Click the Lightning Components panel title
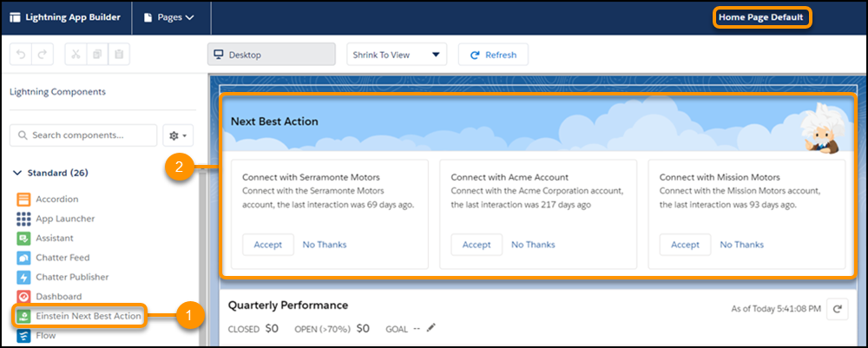 click(x=57, y=92)
